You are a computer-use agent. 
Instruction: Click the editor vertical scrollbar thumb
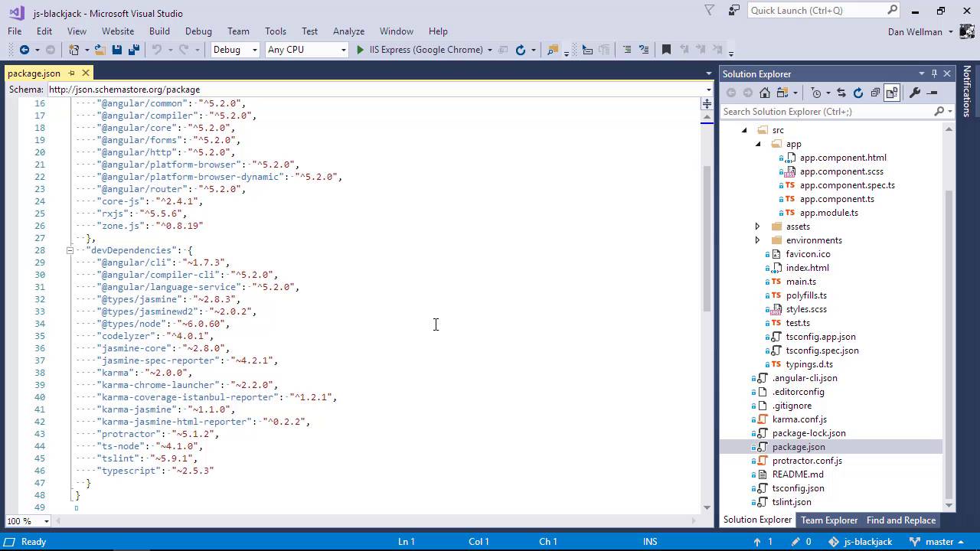click(x=707, y=238)
